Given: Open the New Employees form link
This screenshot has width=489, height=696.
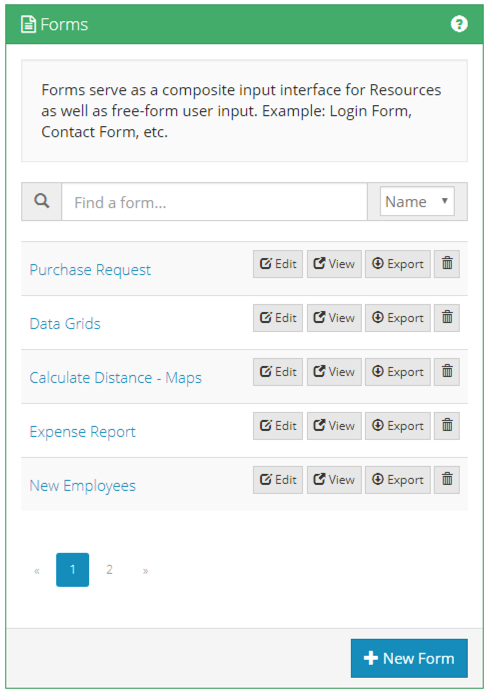Looking at the screenshot, I should coord(83,486).
